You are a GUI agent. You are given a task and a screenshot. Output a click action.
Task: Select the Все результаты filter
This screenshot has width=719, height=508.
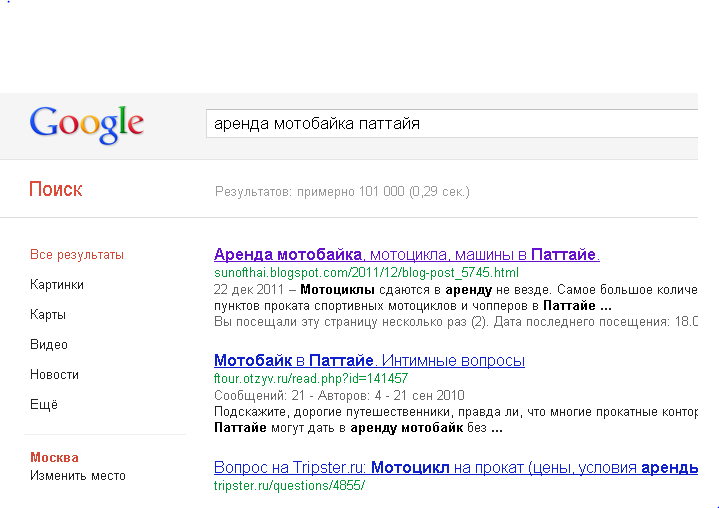[x=77, y=255]
